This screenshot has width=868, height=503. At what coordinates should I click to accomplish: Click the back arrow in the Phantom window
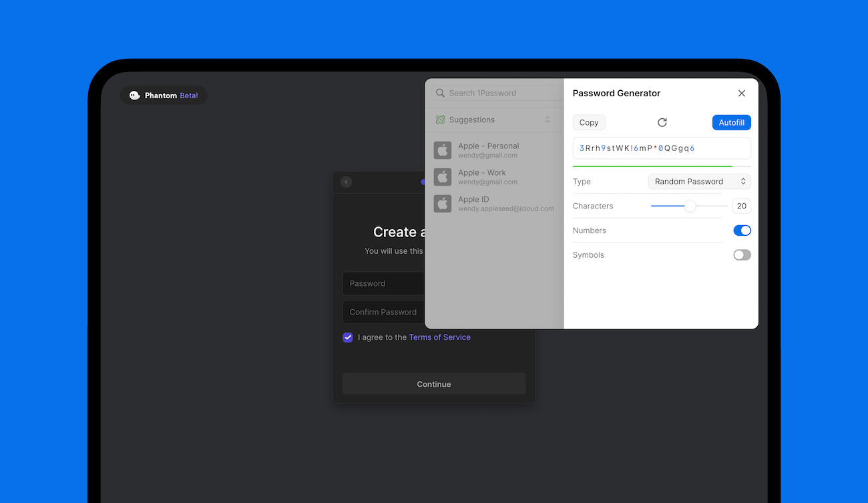(346, 182)
